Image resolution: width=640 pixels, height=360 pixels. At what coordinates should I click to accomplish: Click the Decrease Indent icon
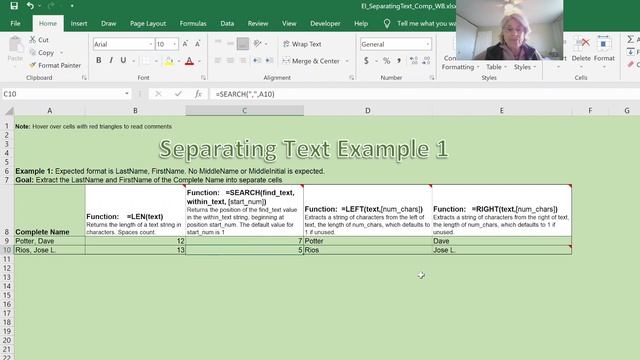coord(257,60)
